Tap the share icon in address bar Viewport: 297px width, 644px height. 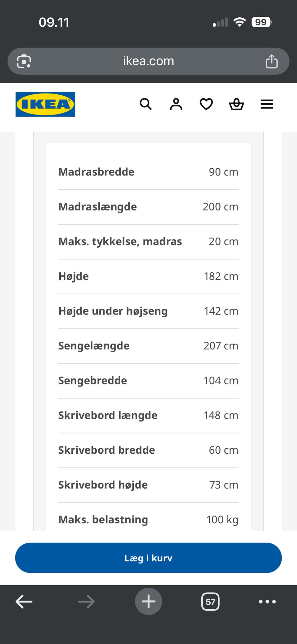[272, 61]
